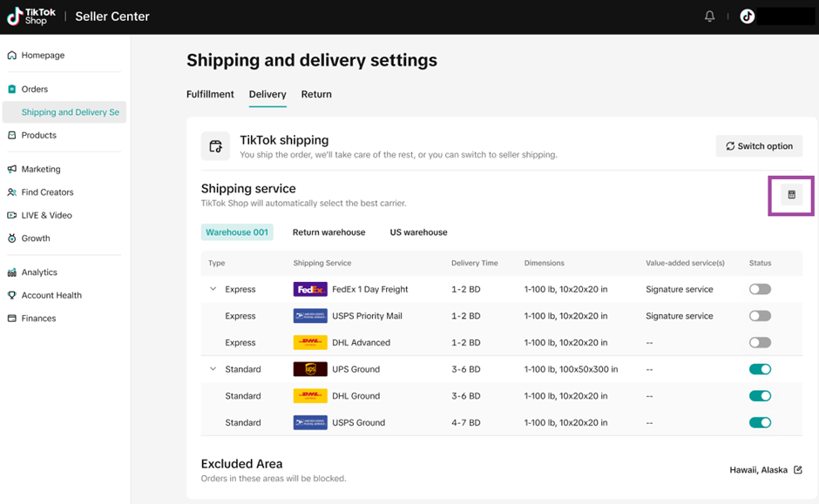
Task: Open Analytics in sidebar
Action: point(39,272)
